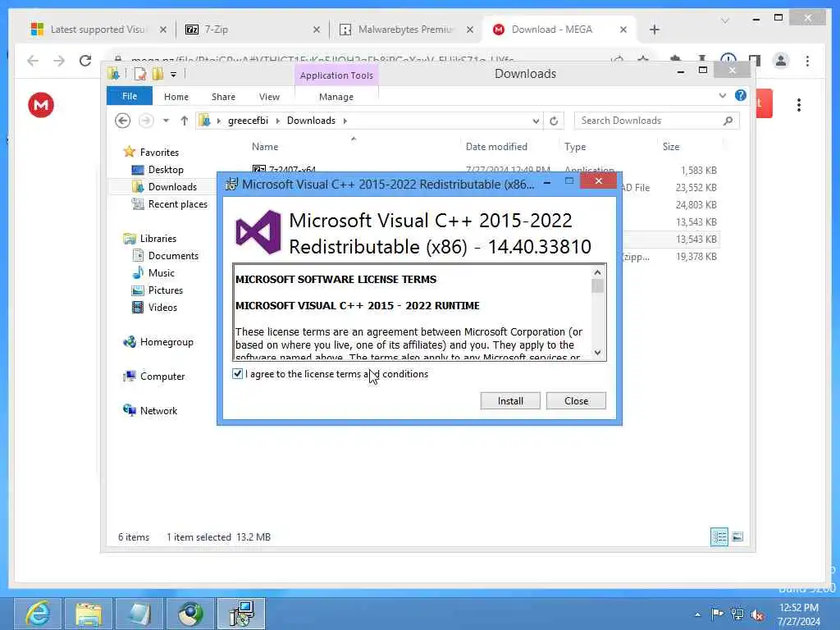Select Pictures library in navigation pane
The width and height of the screenshot is (840, 630).
click(x=166, y=290)
